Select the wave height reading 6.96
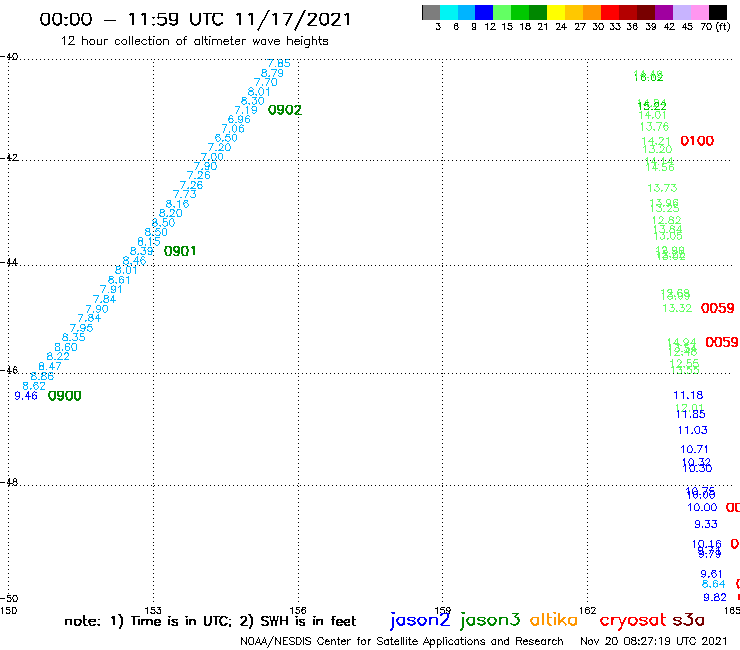Viewport: 740px width, 650px height. (239, 119)
